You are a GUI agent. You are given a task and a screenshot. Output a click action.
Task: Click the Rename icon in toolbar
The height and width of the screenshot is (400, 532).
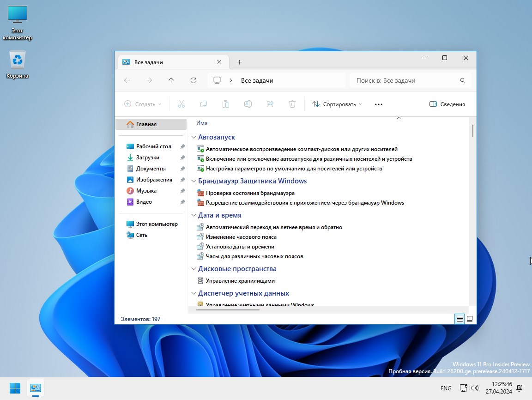tap(248, 104)
